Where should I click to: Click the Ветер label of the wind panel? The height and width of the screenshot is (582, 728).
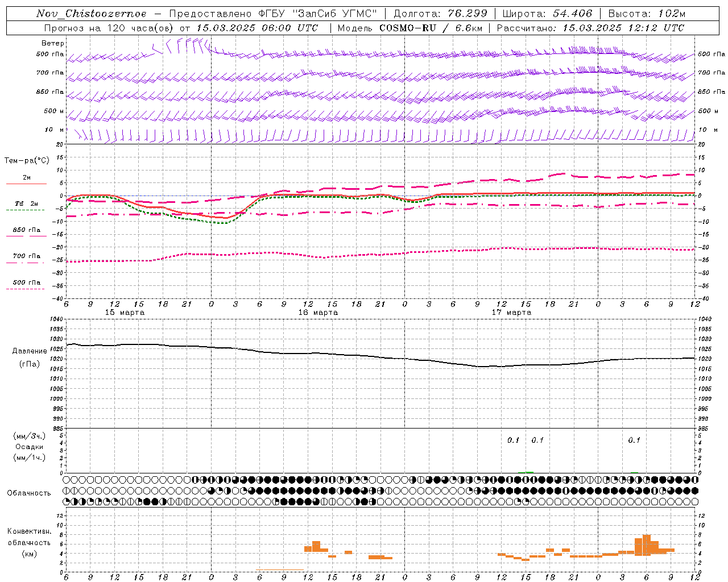[53, 43]
